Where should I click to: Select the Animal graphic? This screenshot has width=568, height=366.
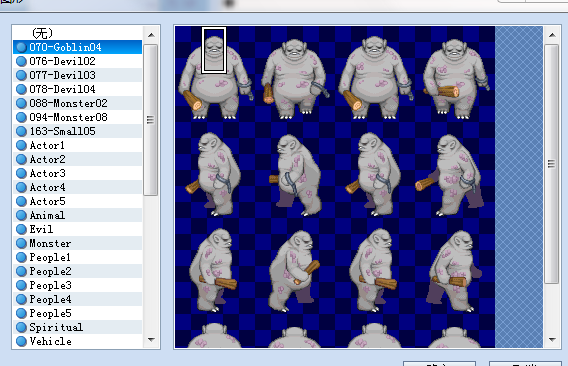tap(78, 215)
